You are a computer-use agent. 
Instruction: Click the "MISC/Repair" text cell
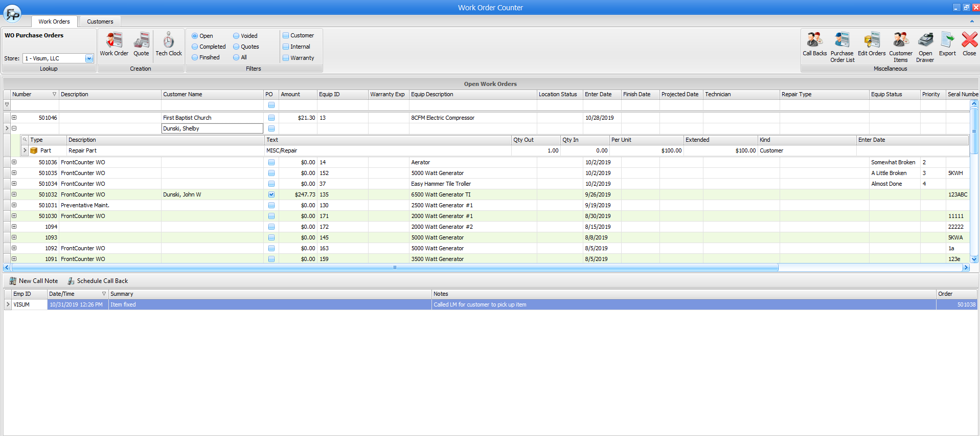point(388,150)
